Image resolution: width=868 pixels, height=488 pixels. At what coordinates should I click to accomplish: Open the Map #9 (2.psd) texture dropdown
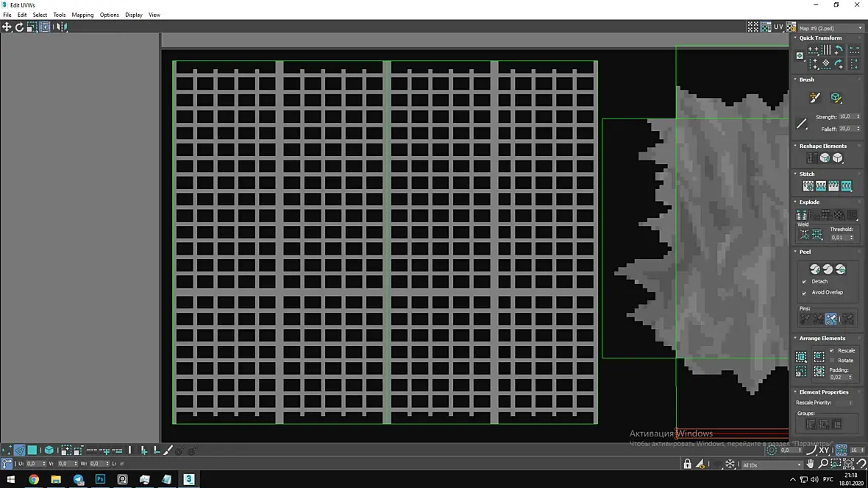click(830, 28)
